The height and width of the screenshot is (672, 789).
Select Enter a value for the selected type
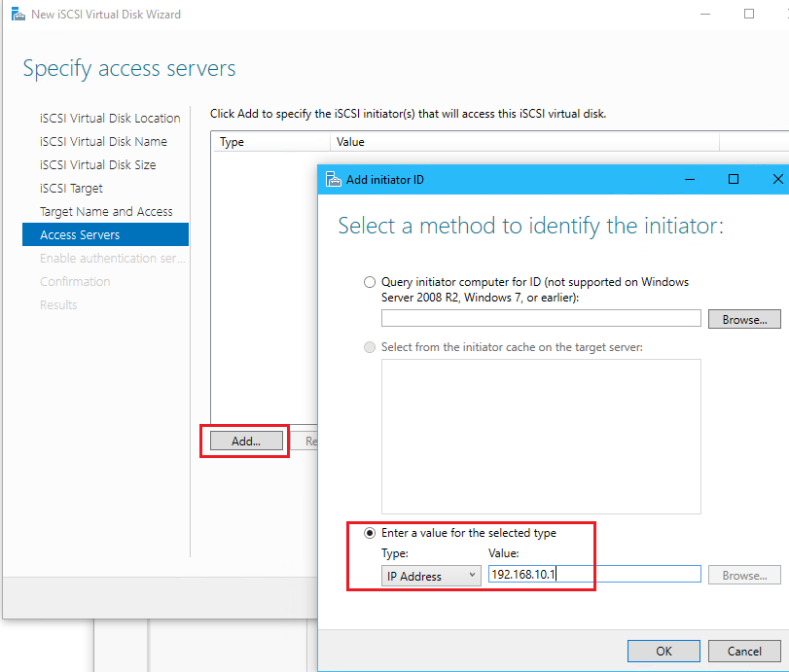pos(370,533)
